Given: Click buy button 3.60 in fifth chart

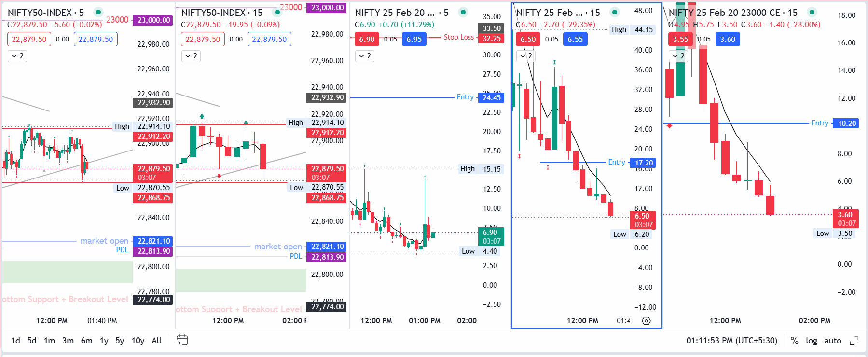Looking at the screenshot, I should coord(728,39).
